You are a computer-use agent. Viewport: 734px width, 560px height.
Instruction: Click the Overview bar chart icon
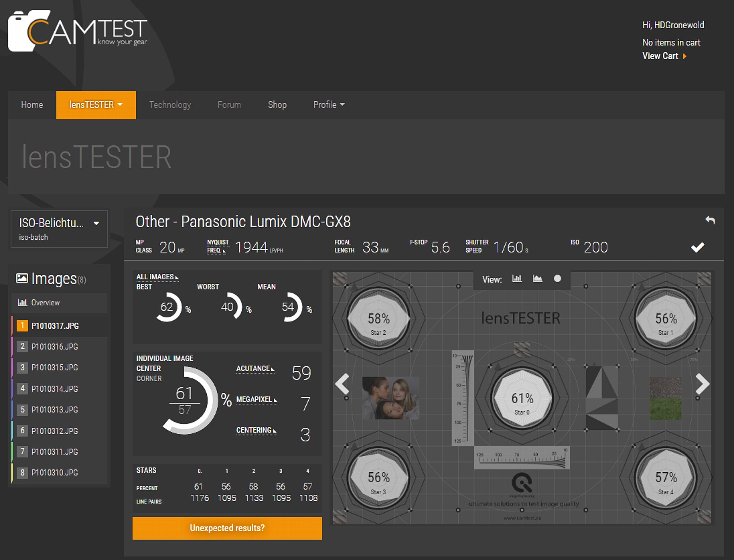tap(22, 303)
